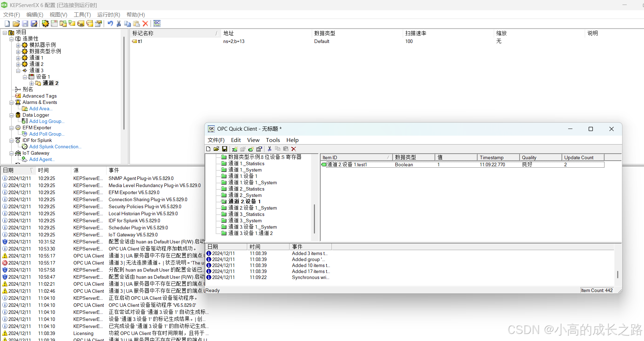Select 通道 2.设备 1 group in Quick Client

[244, 201]
